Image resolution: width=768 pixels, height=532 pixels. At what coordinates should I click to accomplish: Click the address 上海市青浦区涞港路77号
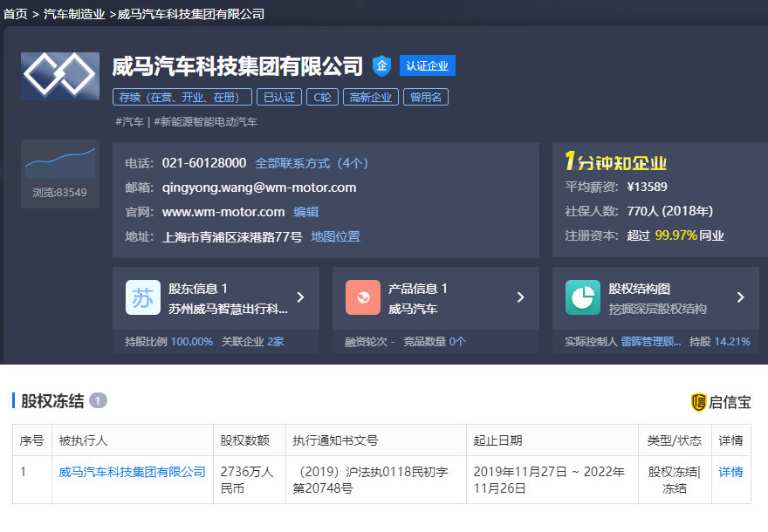(232, 237)
